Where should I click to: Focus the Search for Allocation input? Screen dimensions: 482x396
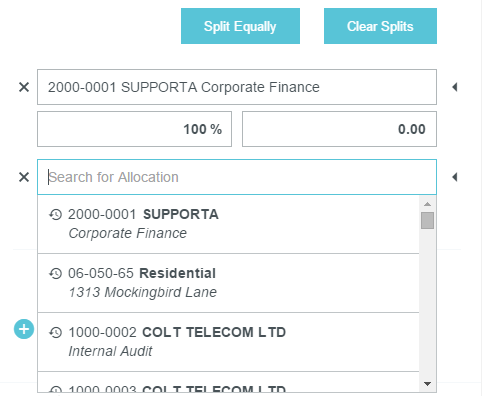[x=237, y=177]
